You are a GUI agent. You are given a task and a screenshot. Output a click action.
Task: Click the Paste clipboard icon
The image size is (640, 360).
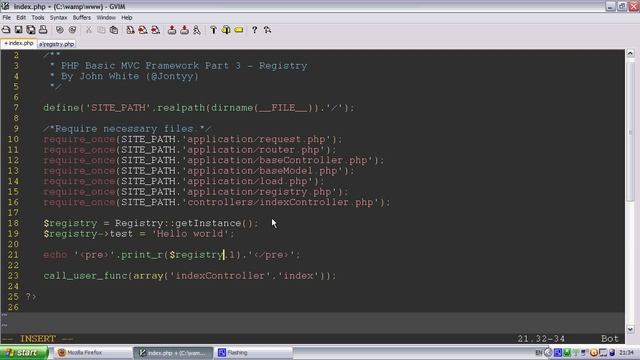pos(114,30)
